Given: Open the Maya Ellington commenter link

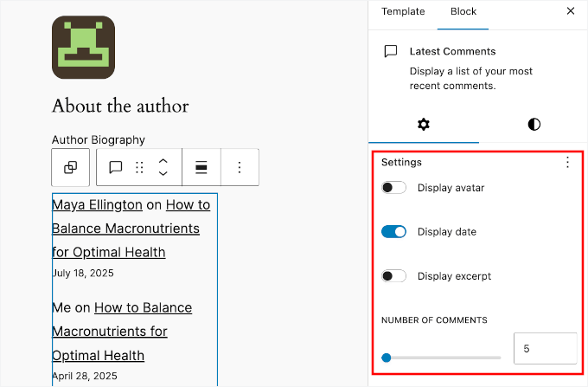Looking at the screenshot, I should tap(97, 205).
